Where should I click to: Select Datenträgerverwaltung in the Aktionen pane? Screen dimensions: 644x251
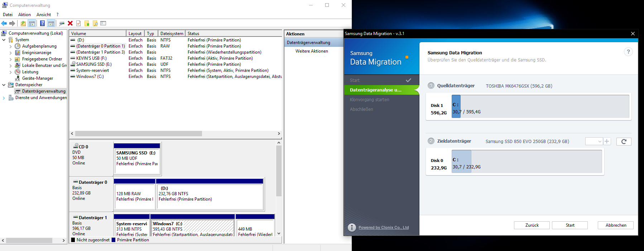(x=314, y=43)
